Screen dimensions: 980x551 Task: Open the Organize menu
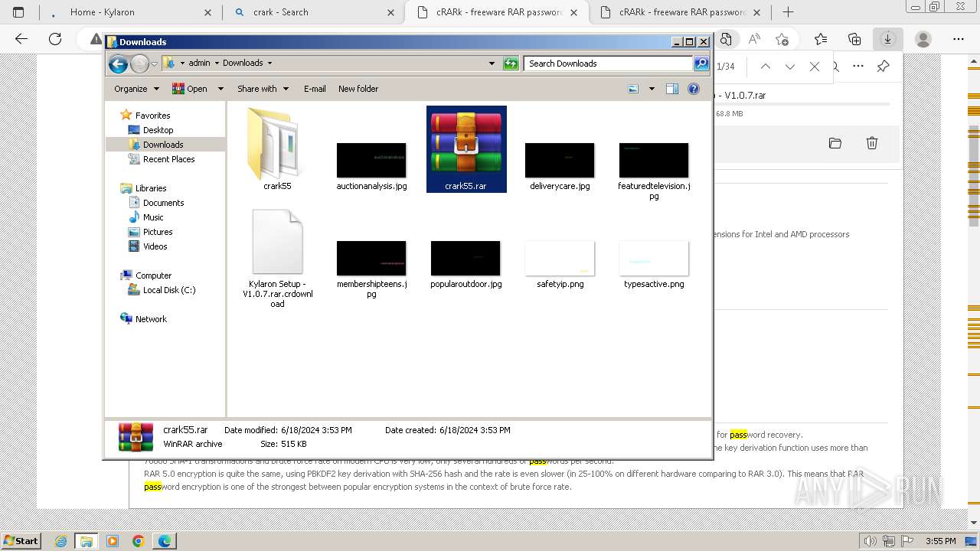point(136,89)
